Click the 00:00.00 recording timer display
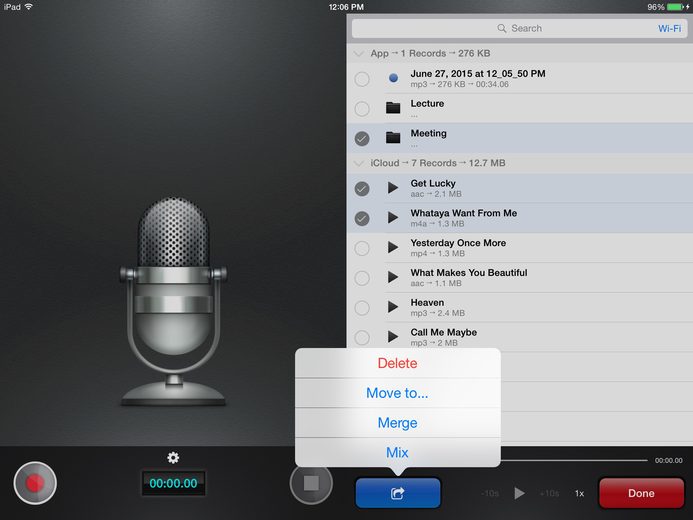This screenshot has width=693, height=520. [173, 483]
